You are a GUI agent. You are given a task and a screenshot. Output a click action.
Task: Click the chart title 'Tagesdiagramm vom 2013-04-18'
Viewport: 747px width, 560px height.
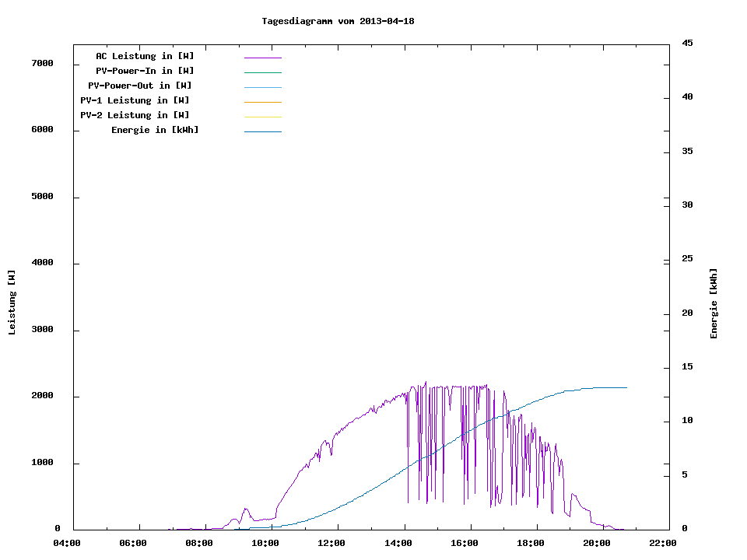click(338, 21)
